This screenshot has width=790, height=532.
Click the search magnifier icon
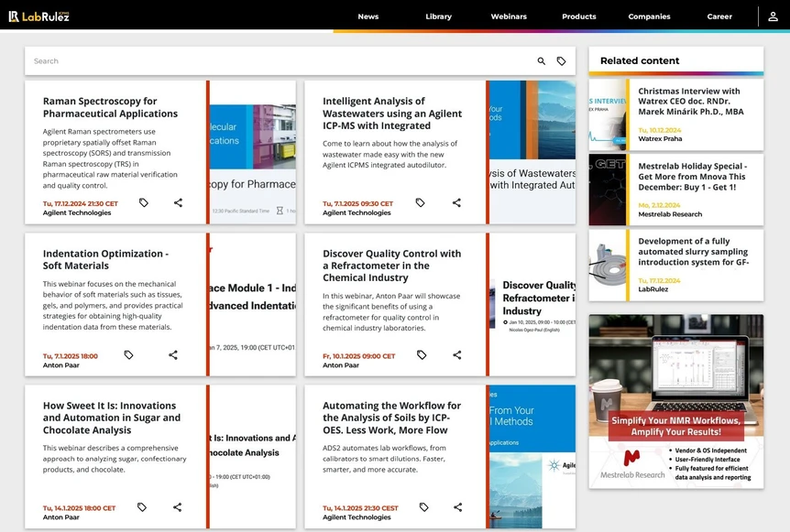point(541,61)
